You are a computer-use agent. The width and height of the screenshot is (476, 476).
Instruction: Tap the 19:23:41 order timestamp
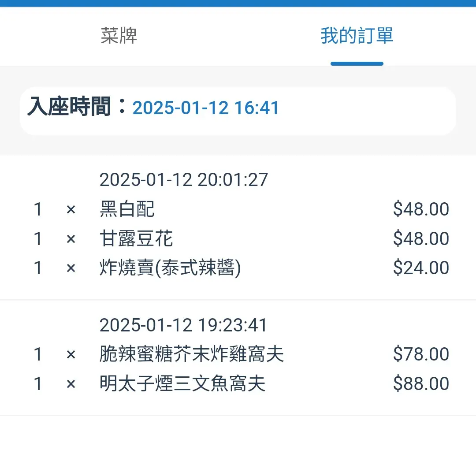pyautogui.click(x=183, y=325)
